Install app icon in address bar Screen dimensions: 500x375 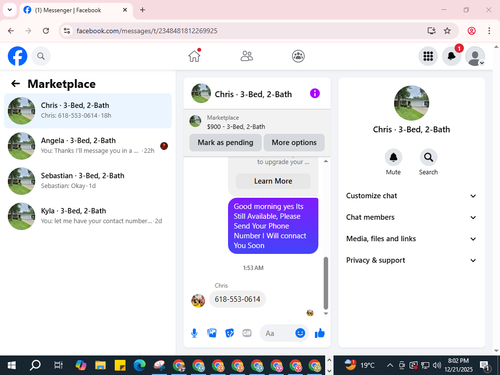click(431, 31)
